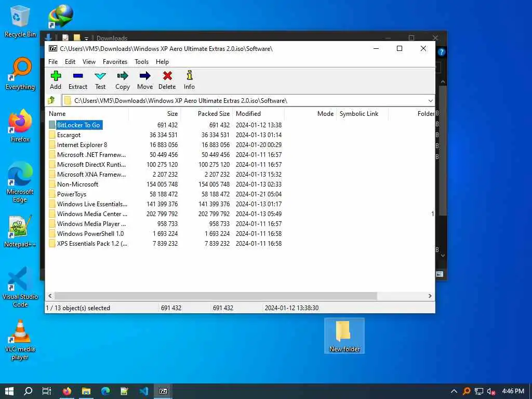Select the Microsoft XNA Framew... folder

click(x=91, y=174)
